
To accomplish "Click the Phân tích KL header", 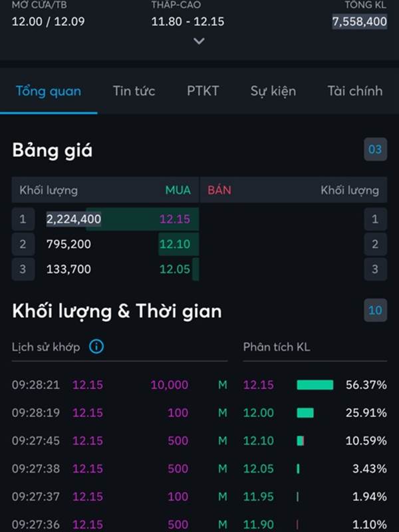I will [277, 346].
